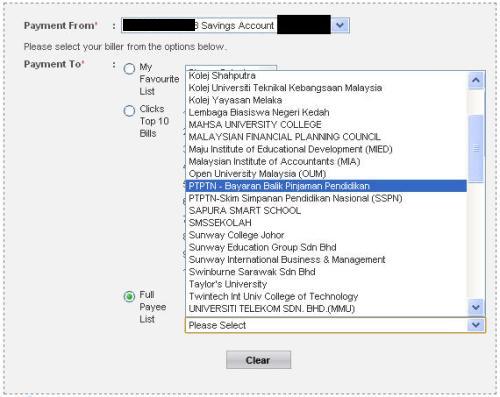Pick SAPURA SMART SCHOOL entry
Image resolution: width=500 pixels, height=397 pixels.
(x=326, y=211)
